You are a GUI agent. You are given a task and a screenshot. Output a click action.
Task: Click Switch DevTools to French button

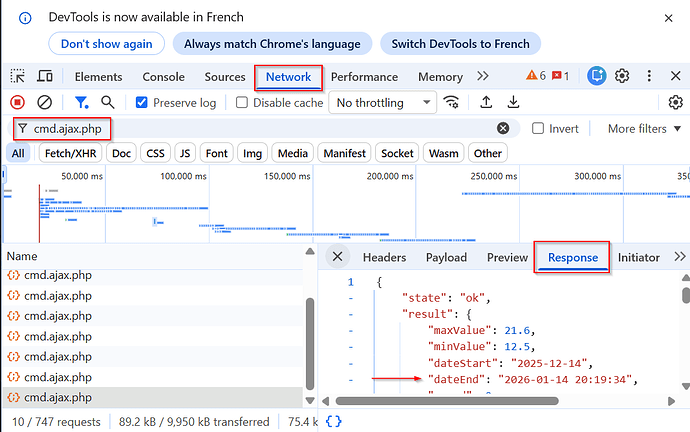(x=461, y=44)
